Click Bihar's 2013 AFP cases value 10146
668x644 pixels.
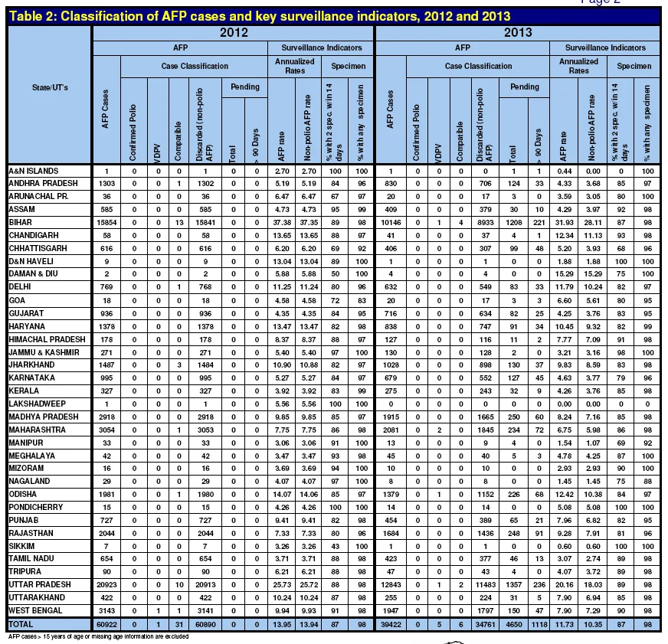[391, 223]
